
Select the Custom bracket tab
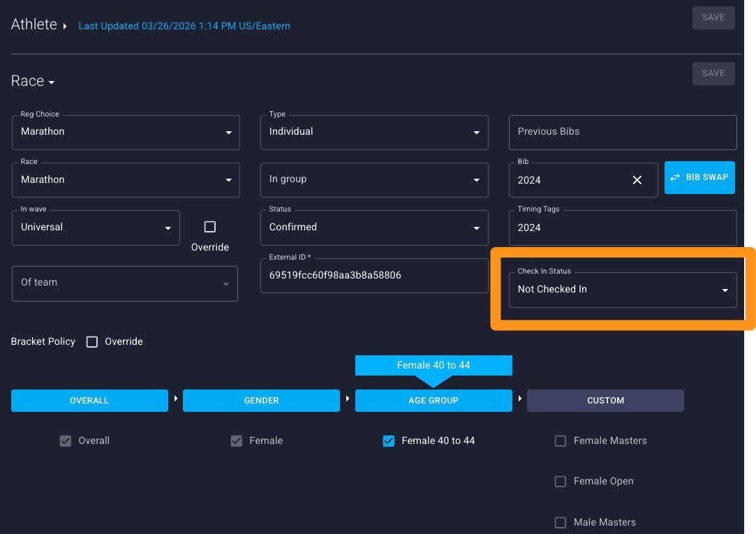[605, 401]
